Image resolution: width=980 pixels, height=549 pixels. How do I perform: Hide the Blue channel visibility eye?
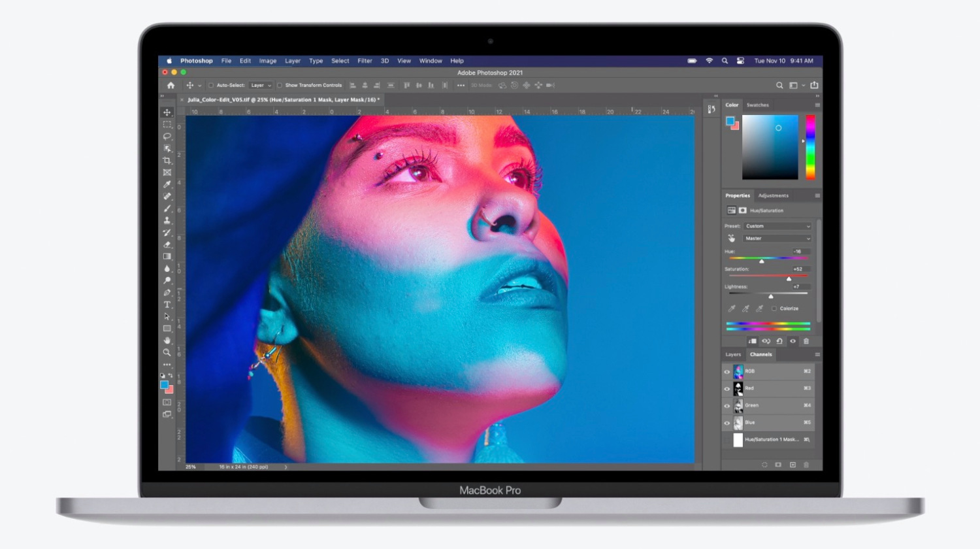click(x=727, y=423)
